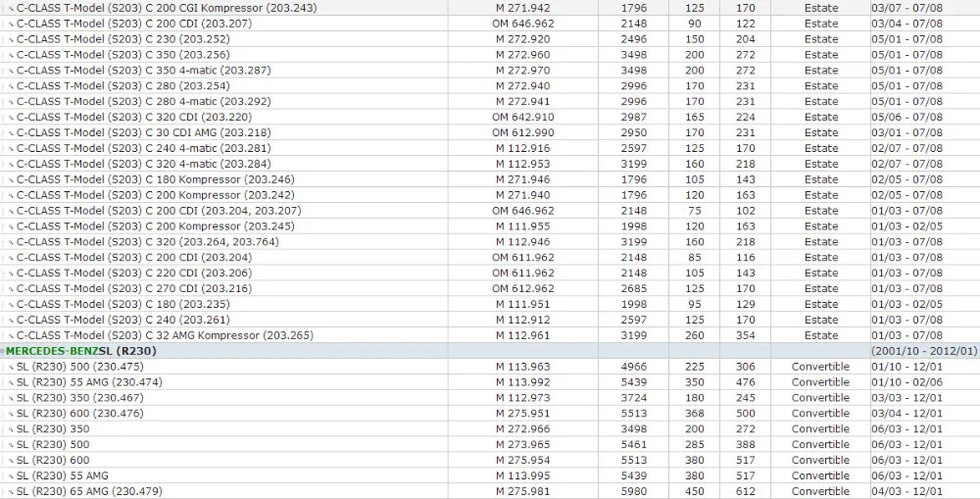980x499 pixels.
Task: Open the SL (R230) 55 AMG entry without chassis code
Action: tap(63, 475)
